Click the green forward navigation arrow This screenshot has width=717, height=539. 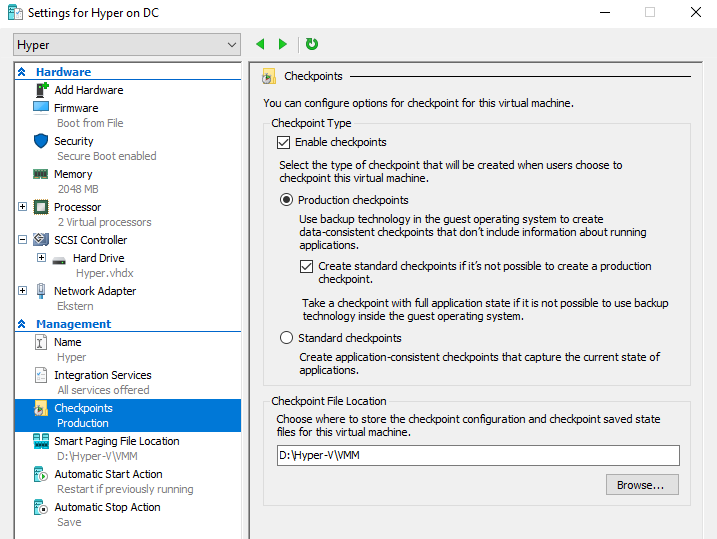click(x=283, y=44)
